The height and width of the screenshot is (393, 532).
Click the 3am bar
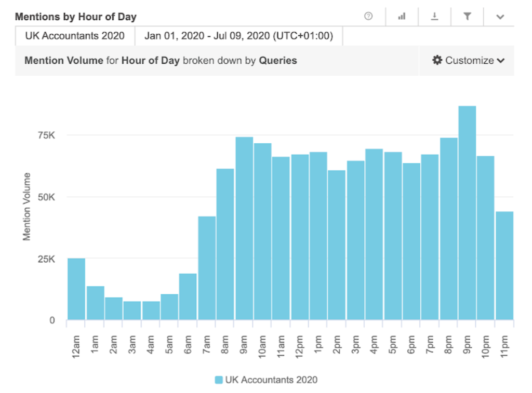pyautogui.click(x=132, y=310)
